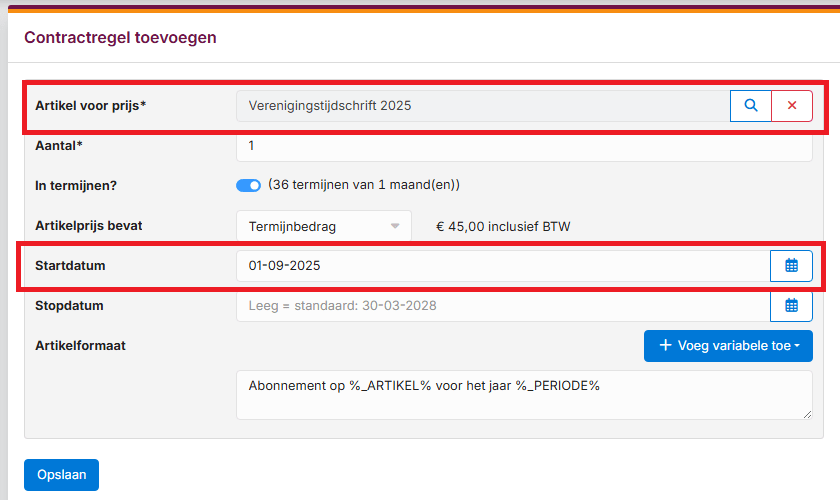The image size is (840, 500).
Task: Select the text (36 termijnen van 1 maand(en))
Action: tap(364, 185)
